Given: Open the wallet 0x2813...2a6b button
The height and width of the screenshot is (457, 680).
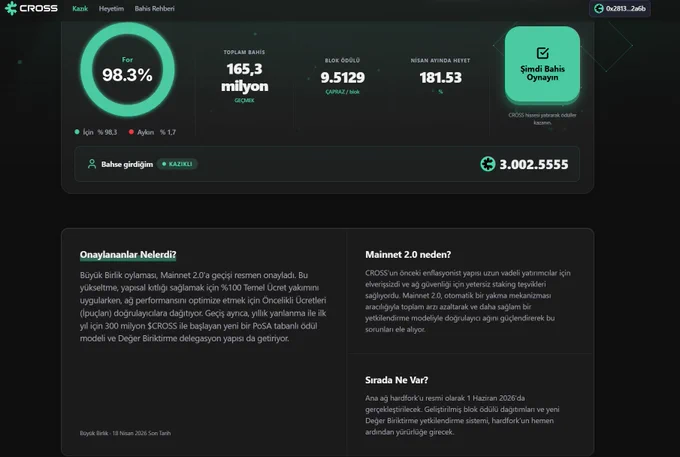Looking at the screenshot, I should (620, 9).
